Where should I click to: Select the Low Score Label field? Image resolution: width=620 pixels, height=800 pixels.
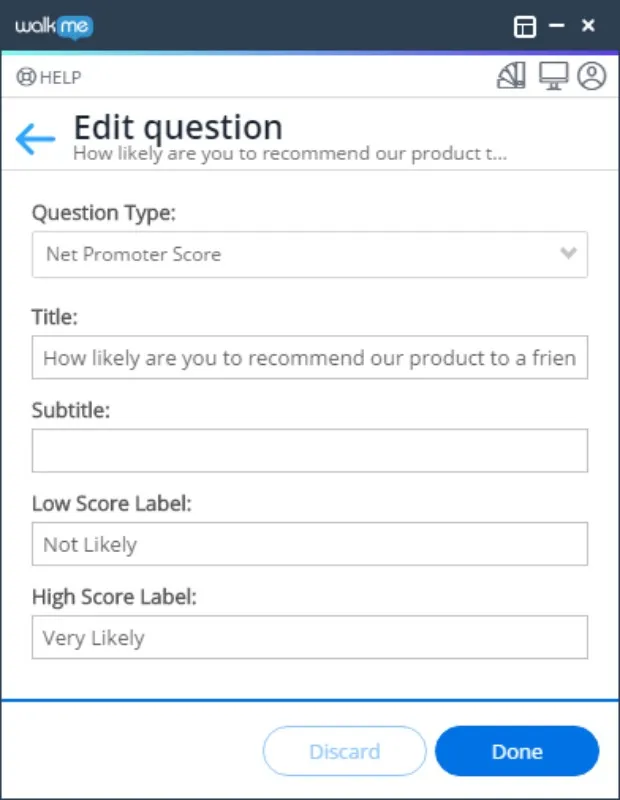(310, 544)
